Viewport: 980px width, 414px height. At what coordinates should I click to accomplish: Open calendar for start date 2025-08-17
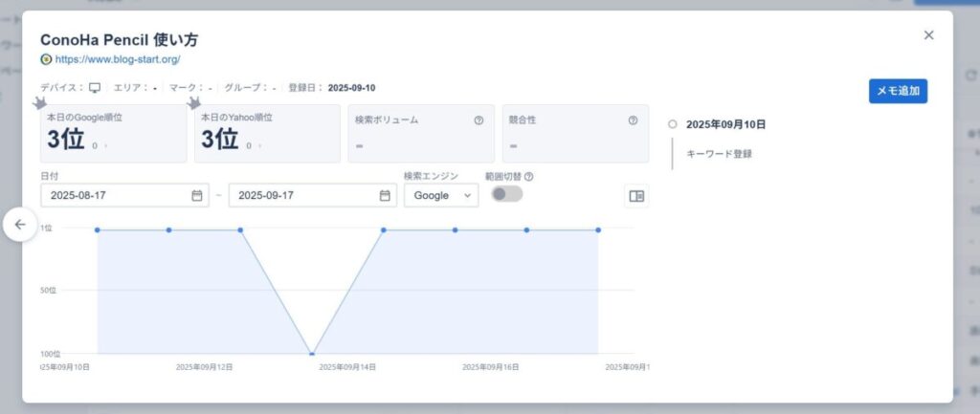197,195
